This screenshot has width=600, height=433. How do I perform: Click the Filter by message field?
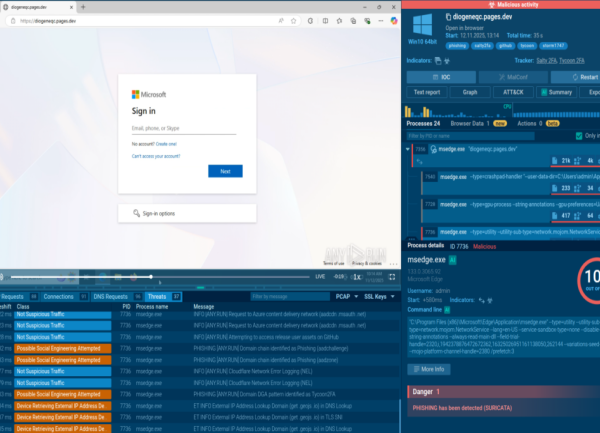[290, 296]
